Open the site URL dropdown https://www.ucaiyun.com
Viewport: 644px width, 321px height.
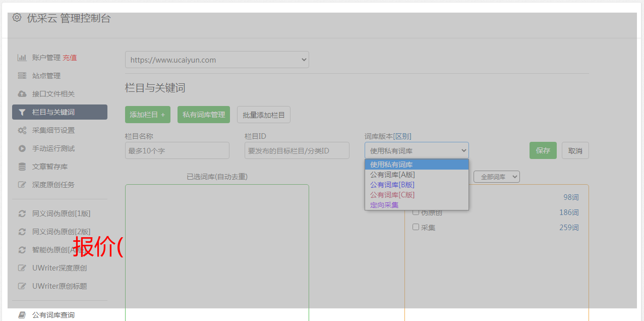click(x=217, y=60)
